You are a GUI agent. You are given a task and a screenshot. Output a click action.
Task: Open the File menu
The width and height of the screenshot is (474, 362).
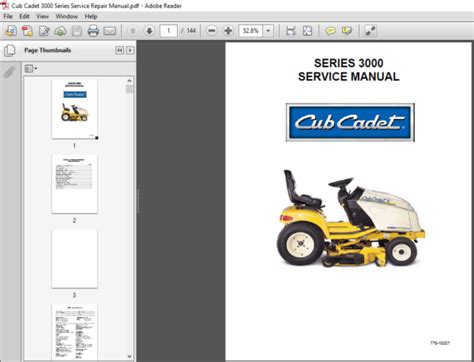[8, 16]
